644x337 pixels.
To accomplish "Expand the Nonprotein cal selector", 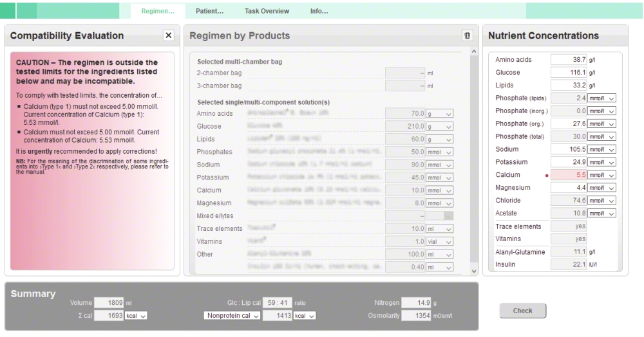I will click(x=232, y=316).
